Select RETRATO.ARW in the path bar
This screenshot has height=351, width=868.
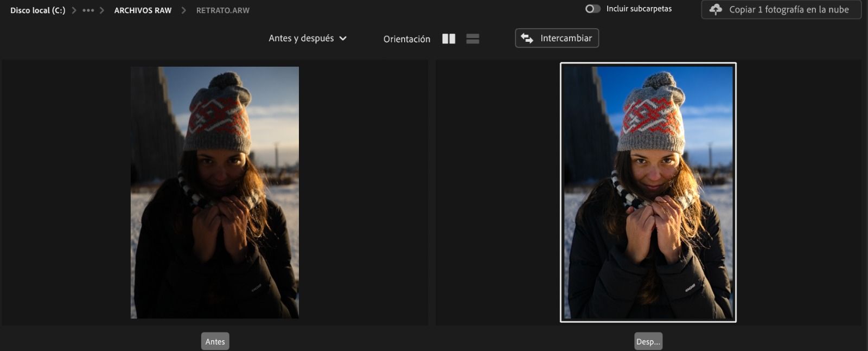click(222, 10)
